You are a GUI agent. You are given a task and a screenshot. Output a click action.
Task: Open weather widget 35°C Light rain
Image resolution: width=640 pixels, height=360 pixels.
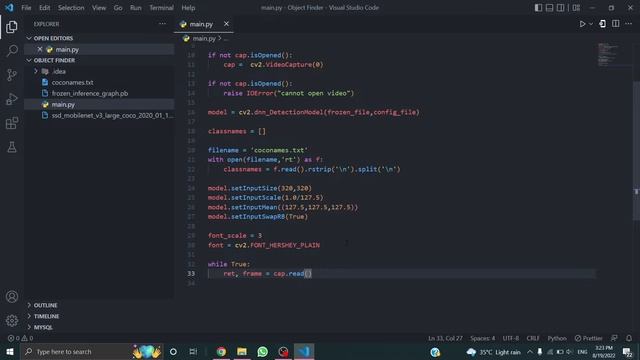coord(494,352)
